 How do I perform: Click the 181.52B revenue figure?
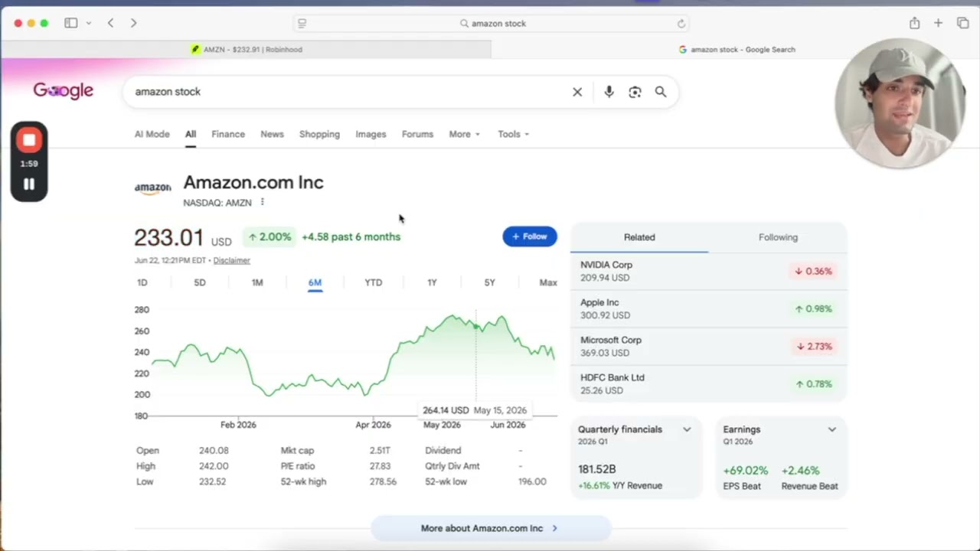coord(597,469)
